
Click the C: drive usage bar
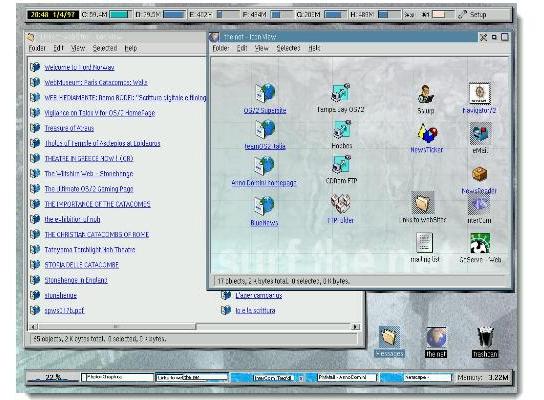coord(119,15)
